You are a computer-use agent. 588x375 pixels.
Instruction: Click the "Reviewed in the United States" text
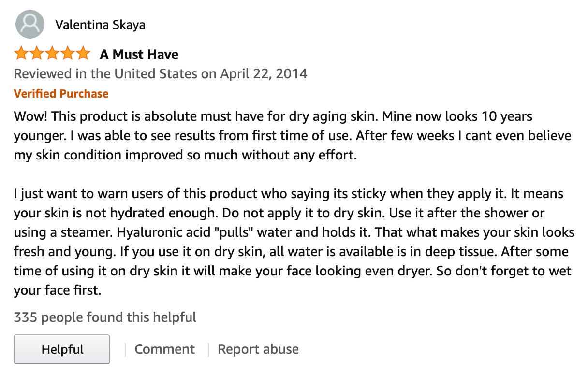(x=105, y=74)
